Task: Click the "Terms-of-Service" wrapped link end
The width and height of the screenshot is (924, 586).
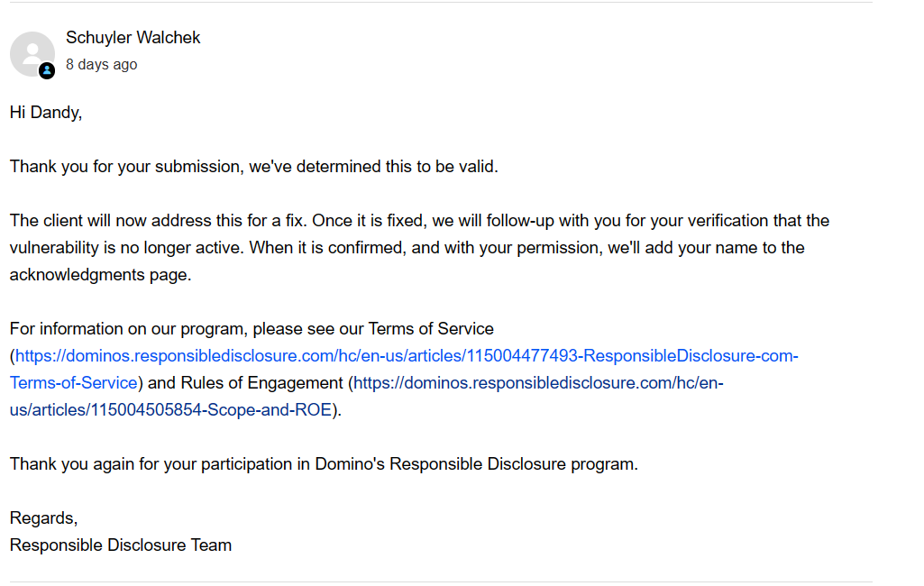Action: tap(74, 383)
